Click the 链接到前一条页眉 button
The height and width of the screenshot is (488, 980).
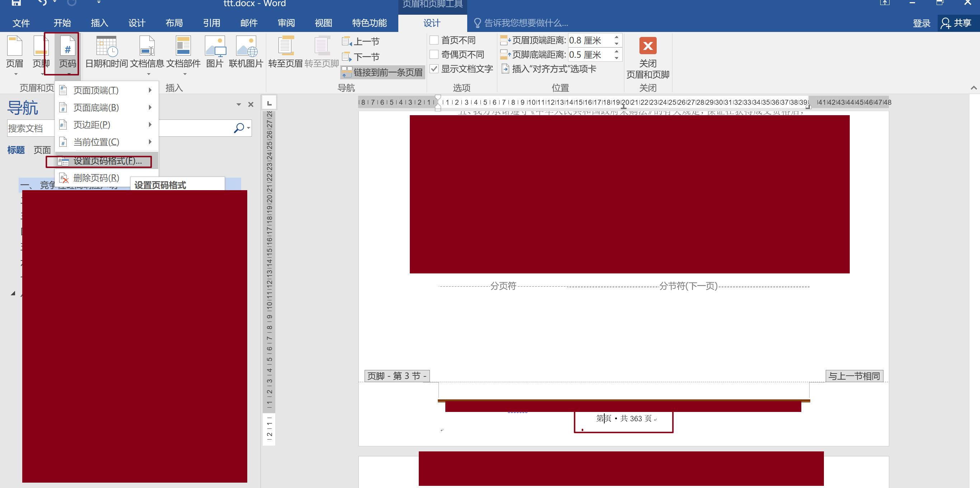pos(382,72)
